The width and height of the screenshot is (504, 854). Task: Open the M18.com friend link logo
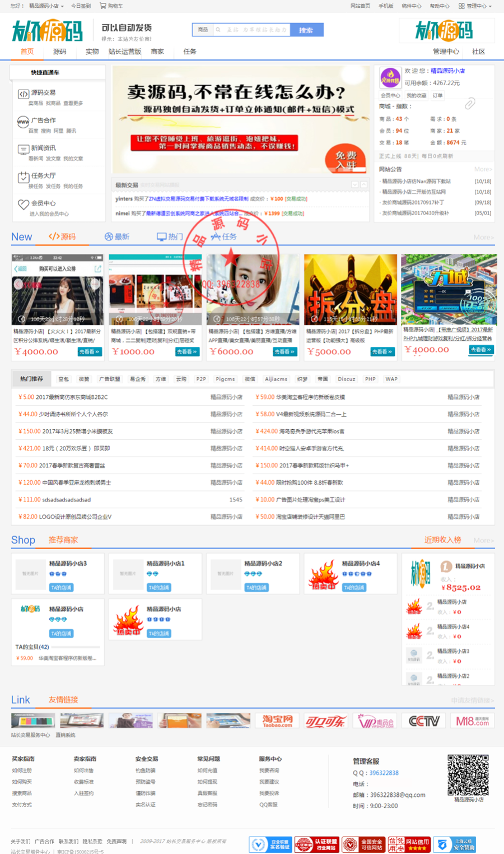click(472, 721)
